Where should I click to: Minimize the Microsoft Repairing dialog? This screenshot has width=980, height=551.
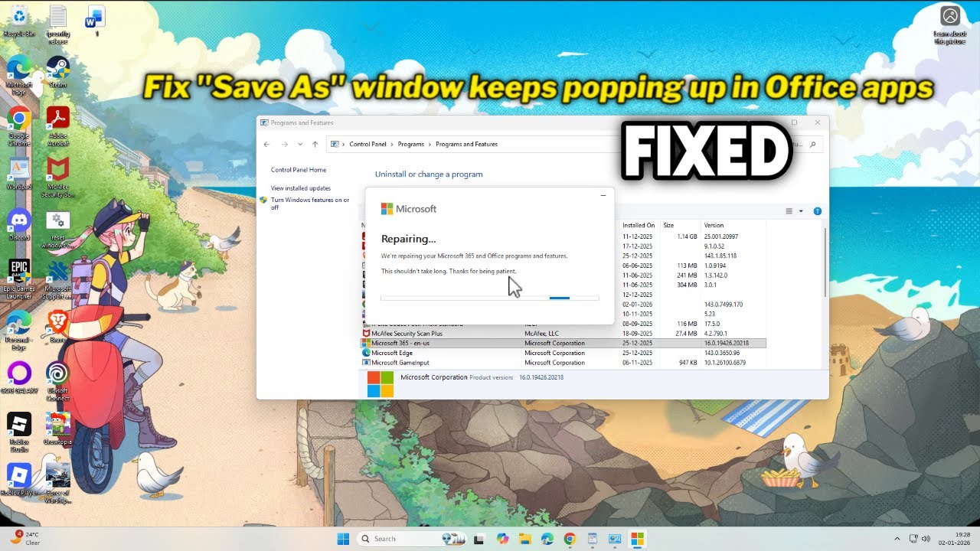[603, 196]
